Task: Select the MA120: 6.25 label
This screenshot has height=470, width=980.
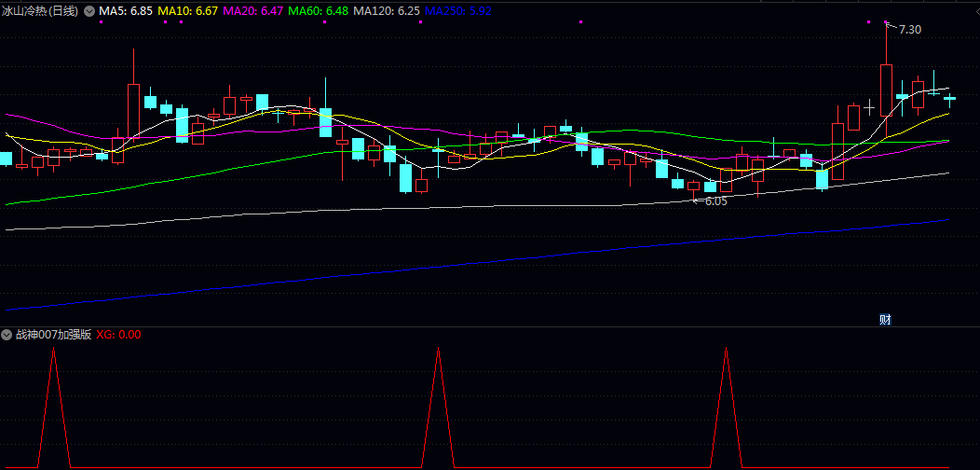Action: coord(387,11)
